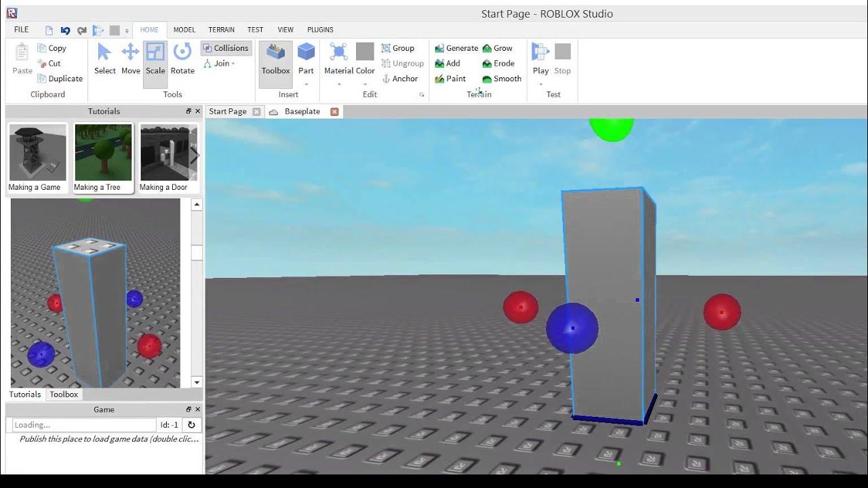Activate the Rotate tool
The width and height of the screenshot is (868, 488).
coord(182,59)
